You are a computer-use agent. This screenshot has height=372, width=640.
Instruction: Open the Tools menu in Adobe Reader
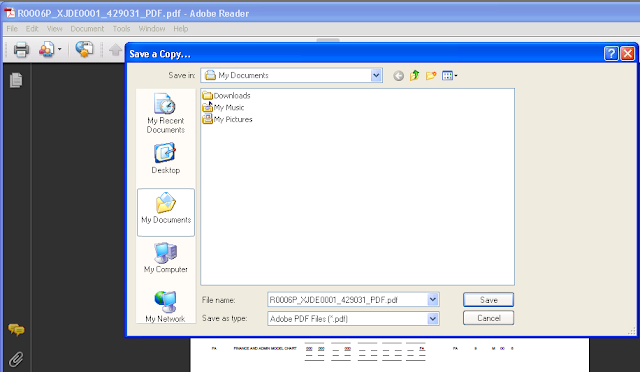point(121,29)
